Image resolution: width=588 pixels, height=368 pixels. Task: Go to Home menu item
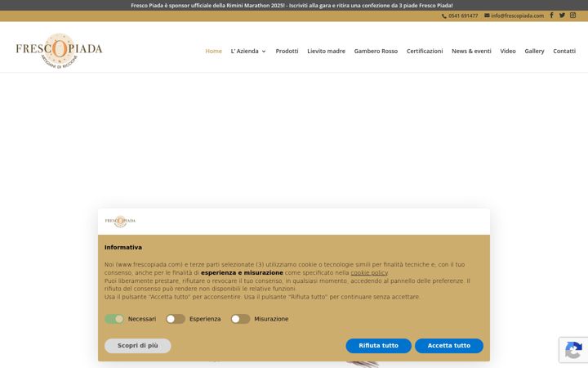(213, 51)
